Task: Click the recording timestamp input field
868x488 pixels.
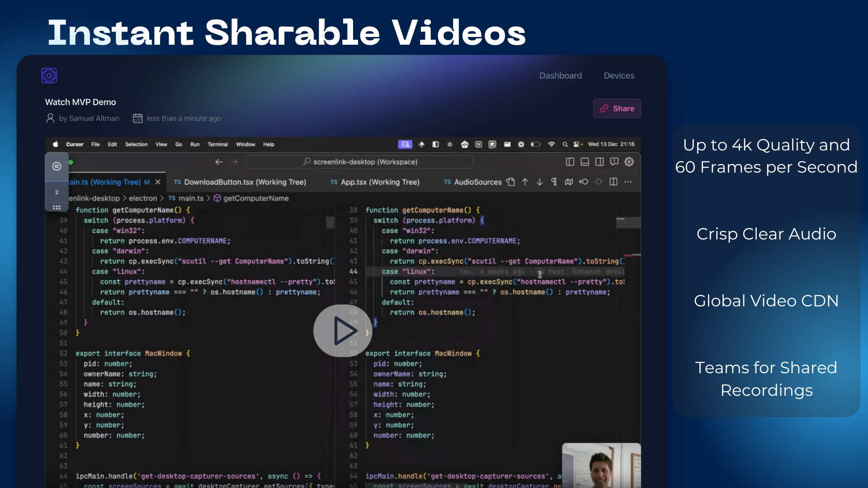Action: point(184,118)
